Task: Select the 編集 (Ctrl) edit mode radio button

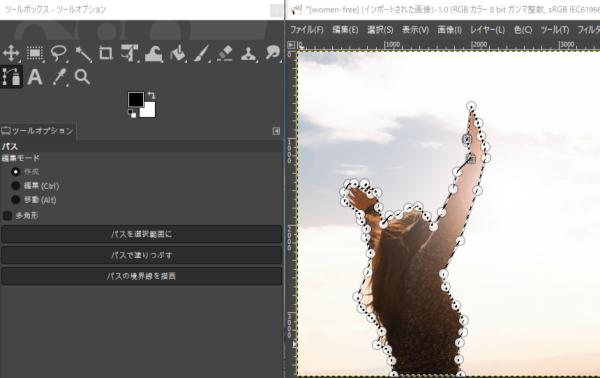Action: click(16, 186)
